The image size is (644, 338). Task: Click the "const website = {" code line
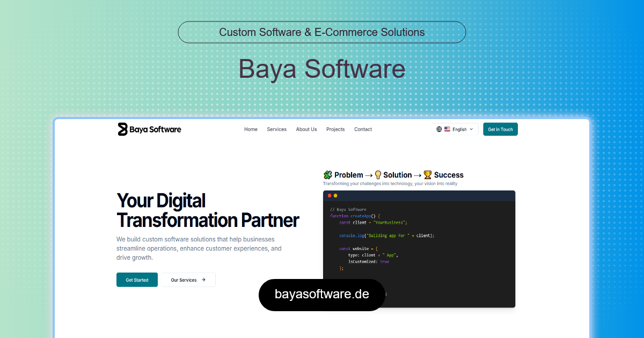pos(358,248)
